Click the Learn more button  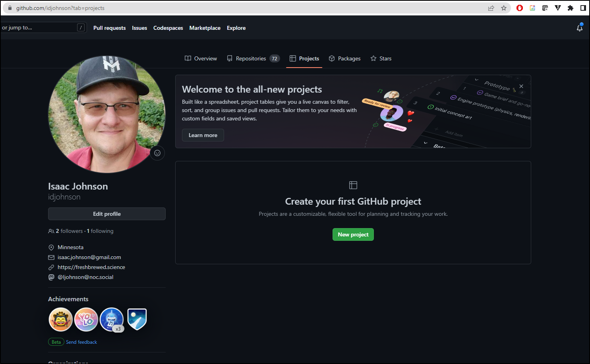(x=203, y=135)
